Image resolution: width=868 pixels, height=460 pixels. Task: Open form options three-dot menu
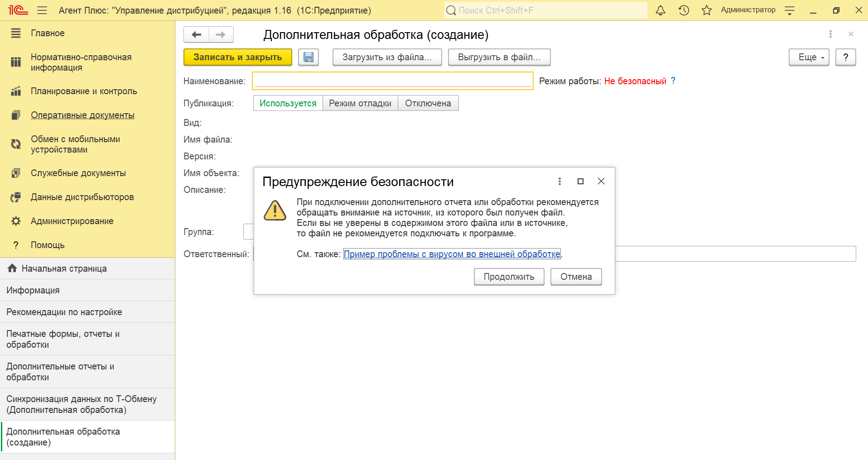[x=830, y=34]
